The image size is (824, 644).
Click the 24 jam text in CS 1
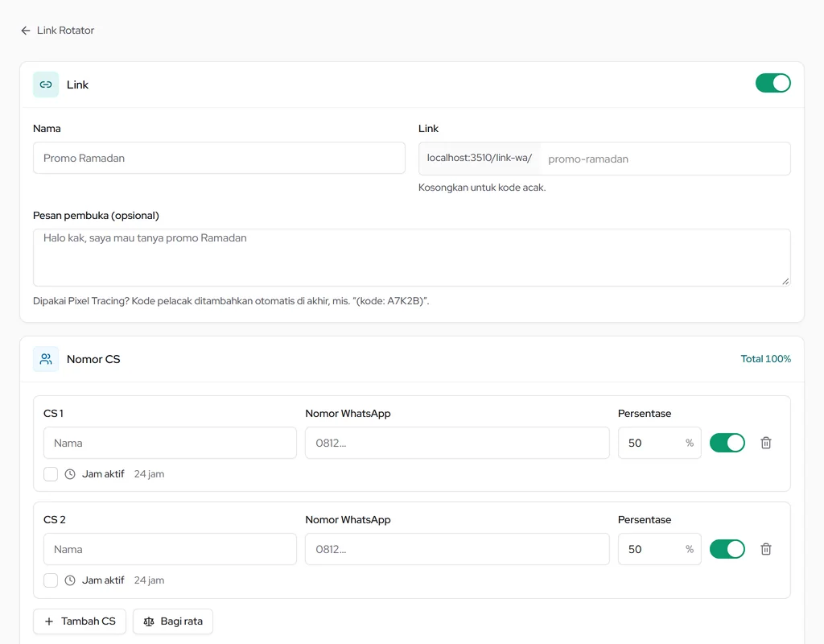pos(149,474)
